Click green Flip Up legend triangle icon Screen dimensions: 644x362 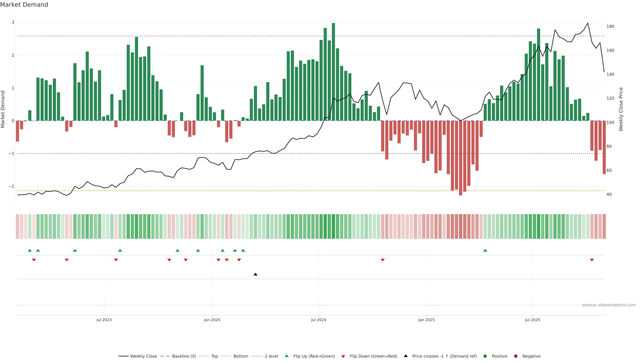(x=287, y=356)
